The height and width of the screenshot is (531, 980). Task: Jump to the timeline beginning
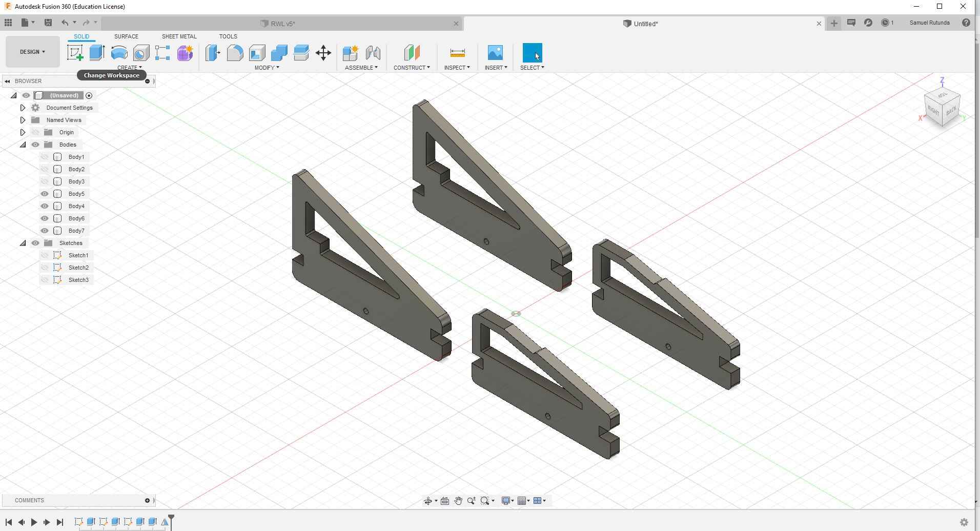pos(9,522)
